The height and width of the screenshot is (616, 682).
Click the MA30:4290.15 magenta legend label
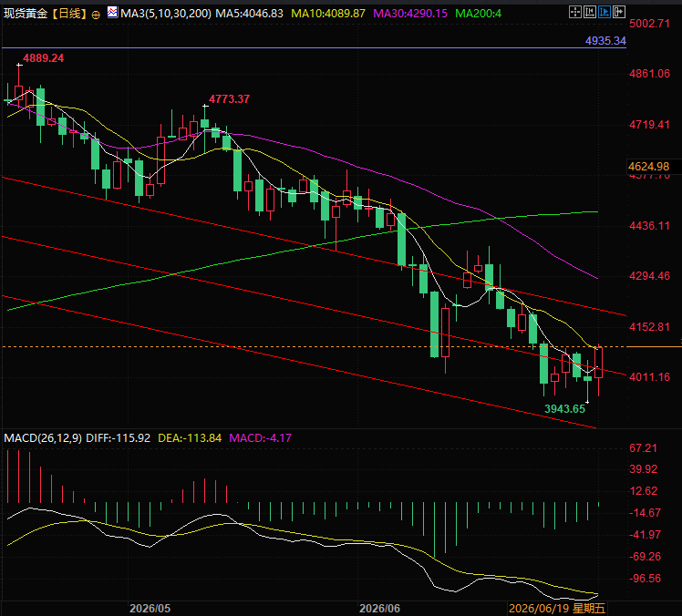(410, 14)
